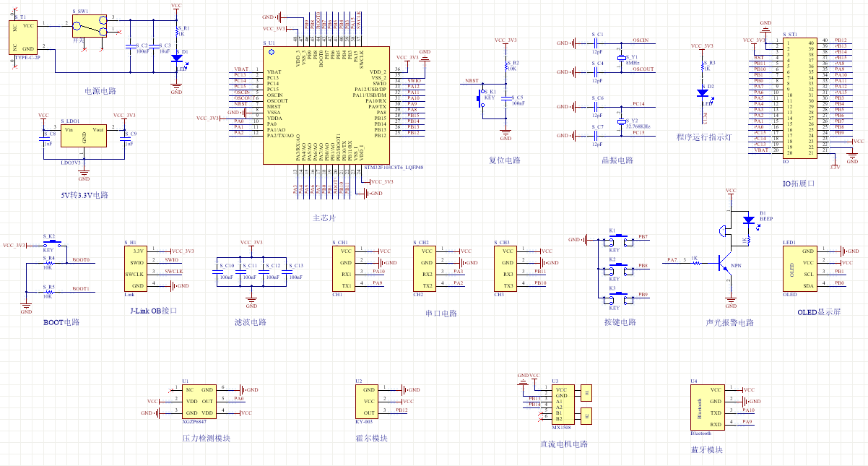
Task: Select LED D2 program run indicator
Action: (x=703, y=92)
